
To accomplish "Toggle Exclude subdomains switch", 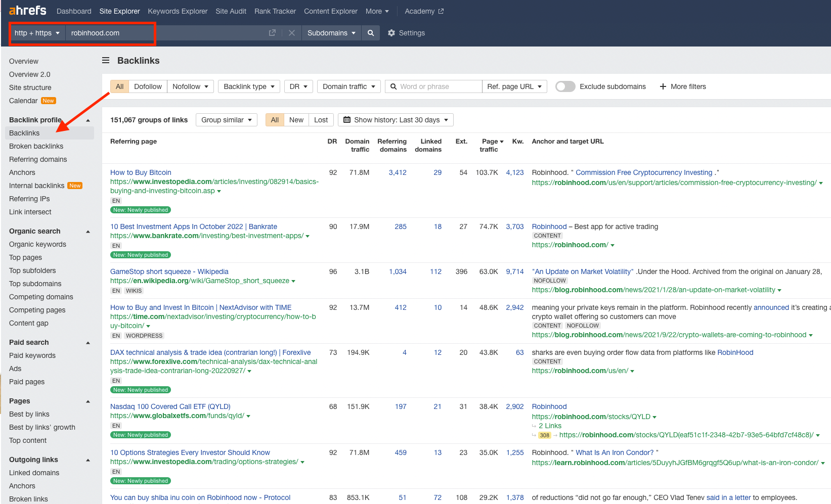I will [565, 86].
